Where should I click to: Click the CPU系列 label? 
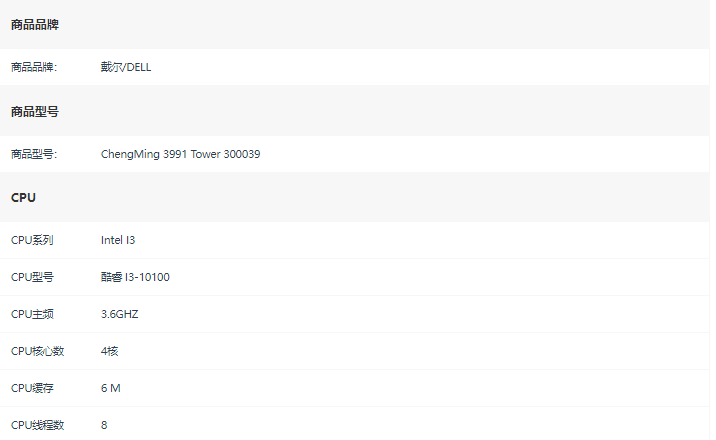32,240
